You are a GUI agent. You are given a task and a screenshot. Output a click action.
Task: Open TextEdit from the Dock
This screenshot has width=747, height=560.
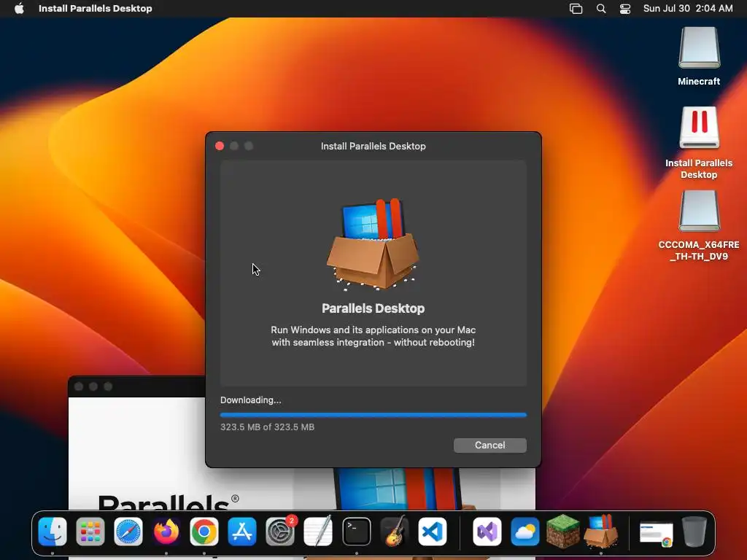coord(318,532)
